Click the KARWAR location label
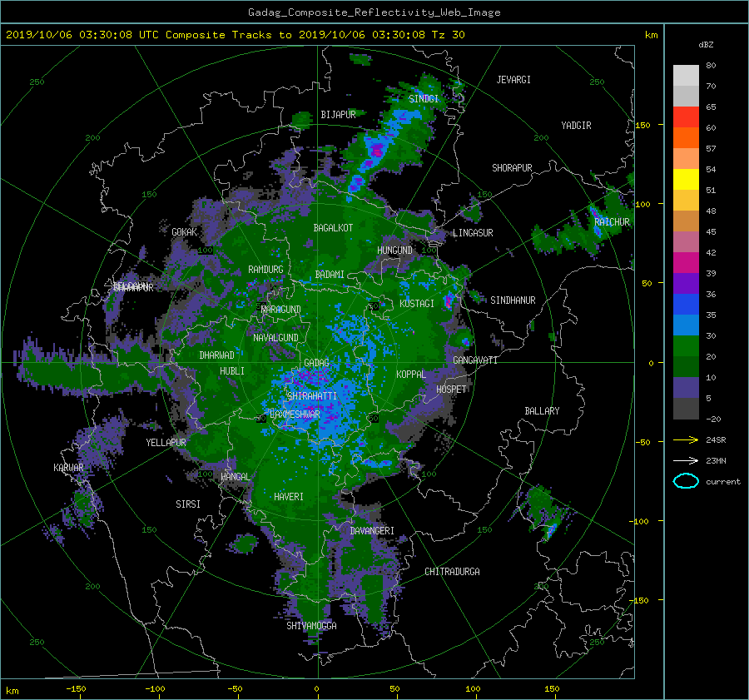 pos(68,468)
